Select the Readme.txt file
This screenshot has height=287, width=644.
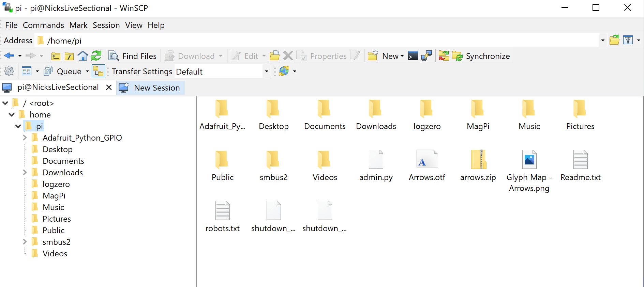[581, 166]
